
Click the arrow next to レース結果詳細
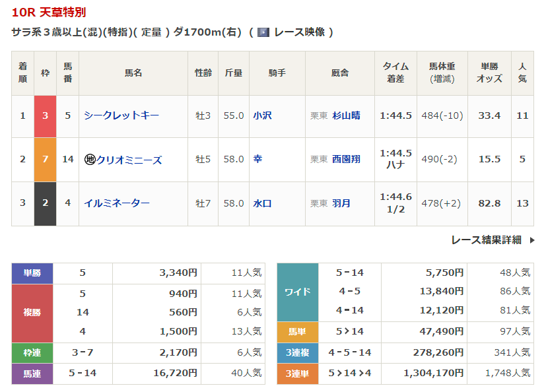click(x=532, y=240)
